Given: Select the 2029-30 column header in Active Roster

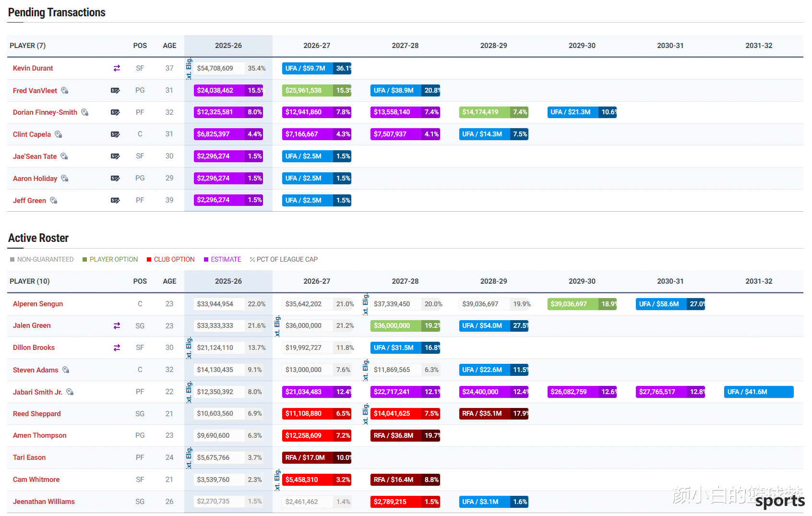Looking at the screenshot, I should (x=582, y=281).
